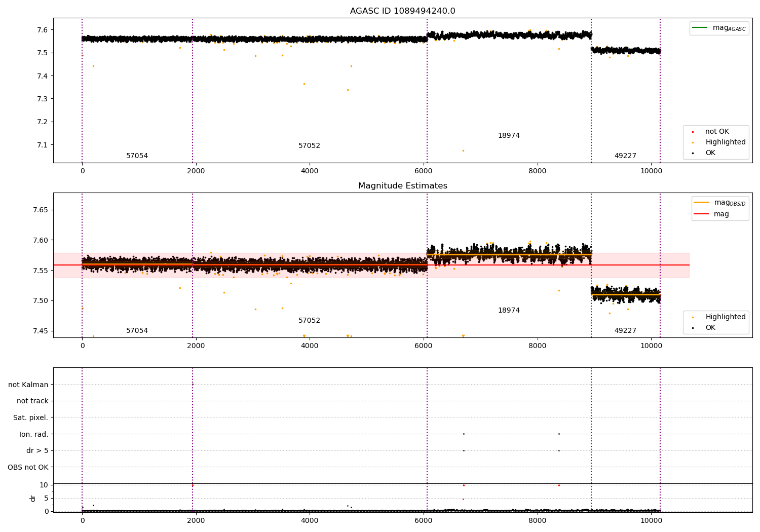The image size is (760, 532).
Task: Click the 7.1 y-axis tick label
Action: click(x=42, y=145)
